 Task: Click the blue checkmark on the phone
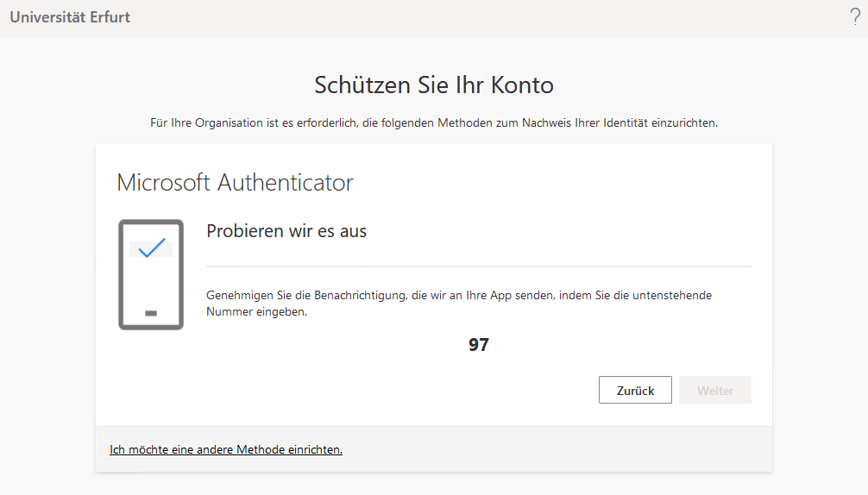(151, 248)
